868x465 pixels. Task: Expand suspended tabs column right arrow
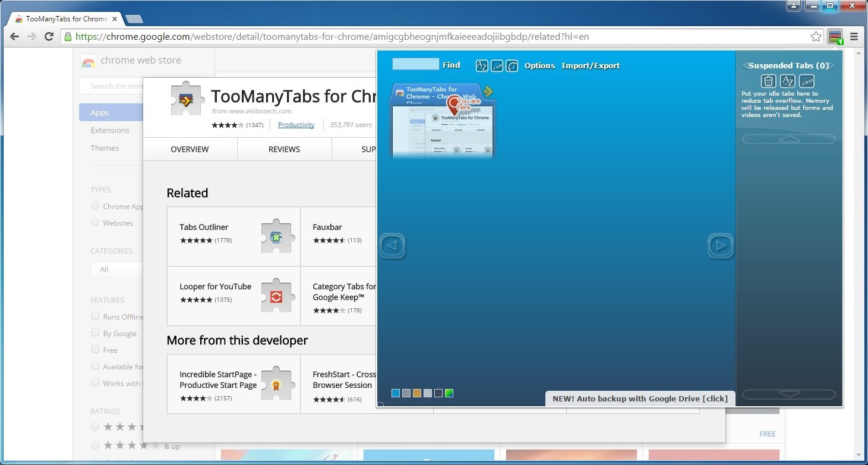tap(832, 66)
